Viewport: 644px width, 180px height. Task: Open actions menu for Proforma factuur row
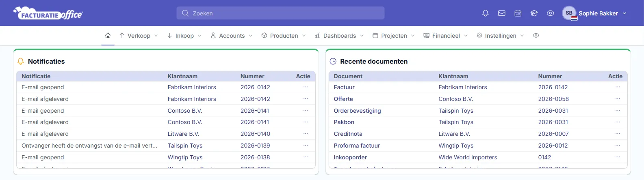[618, 146]
